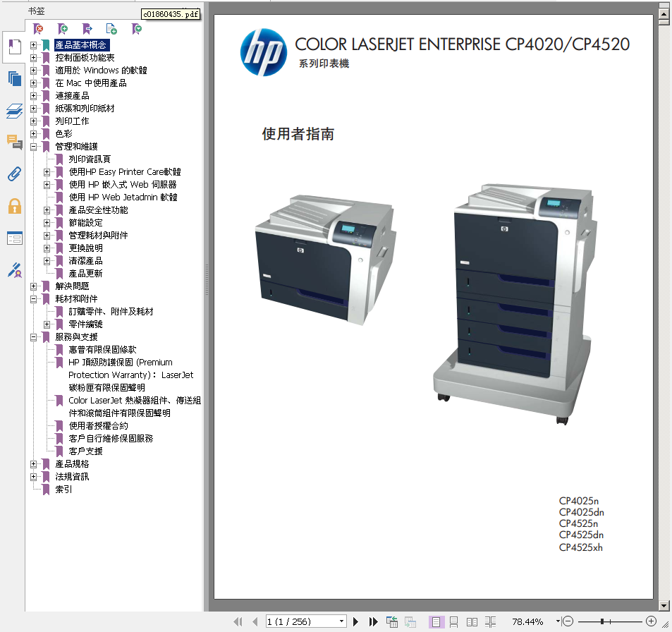Image resolution: width=672 pixels, height=632 pixels.
Task: Open the 惠普有限保固條款 bookmark
Action: tap(102, 350)
